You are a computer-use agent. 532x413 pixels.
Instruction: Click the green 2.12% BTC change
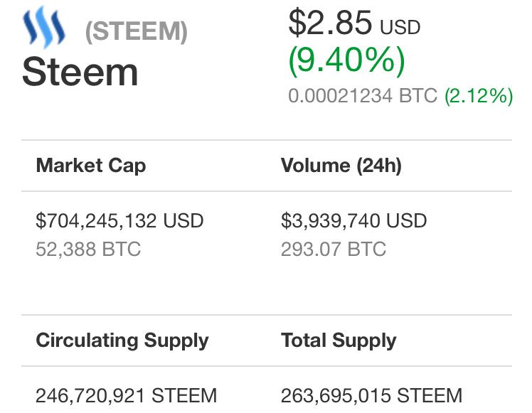pyautogui.click(x=478, y=96)
